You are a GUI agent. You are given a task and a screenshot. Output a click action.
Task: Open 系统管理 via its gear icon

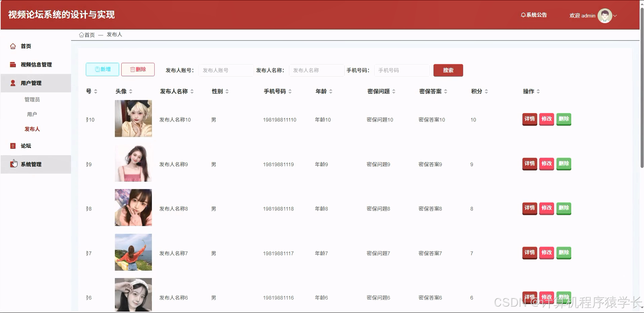tap(13, 164)
